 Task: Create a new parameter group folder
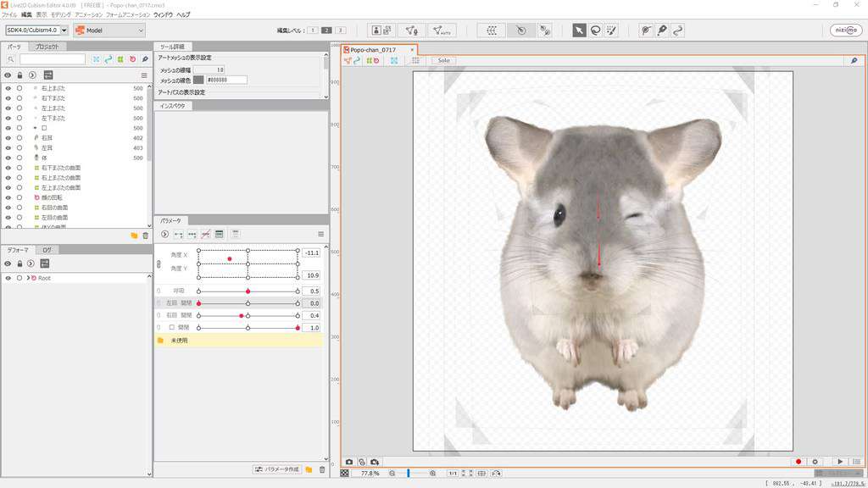coord(309,469)
